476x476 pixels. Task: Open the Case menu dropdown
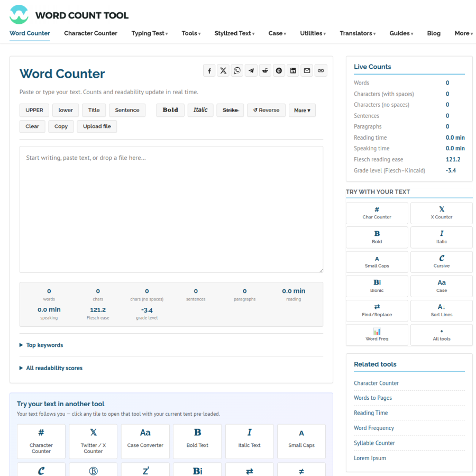point(277,33)
